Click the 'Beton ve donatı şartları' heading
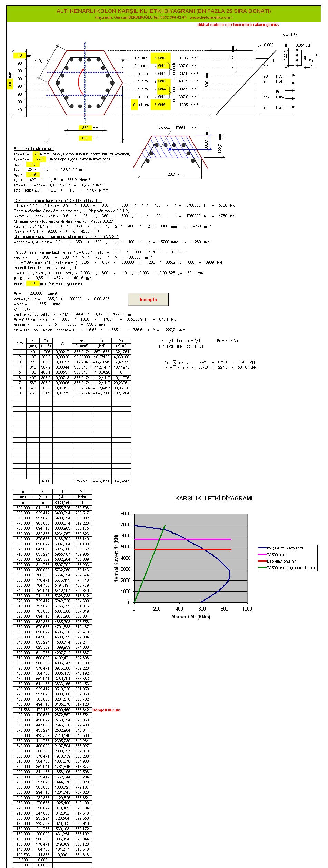 pyautogui.click(x=34, y=149)
